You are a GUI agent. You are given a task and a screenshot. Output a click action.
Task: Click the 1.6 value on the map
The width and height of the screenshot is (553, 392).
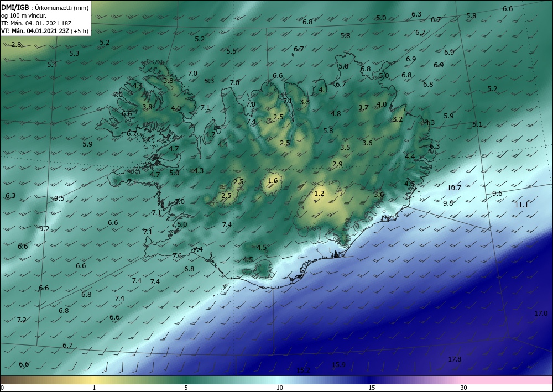click(x=273, y=181)
